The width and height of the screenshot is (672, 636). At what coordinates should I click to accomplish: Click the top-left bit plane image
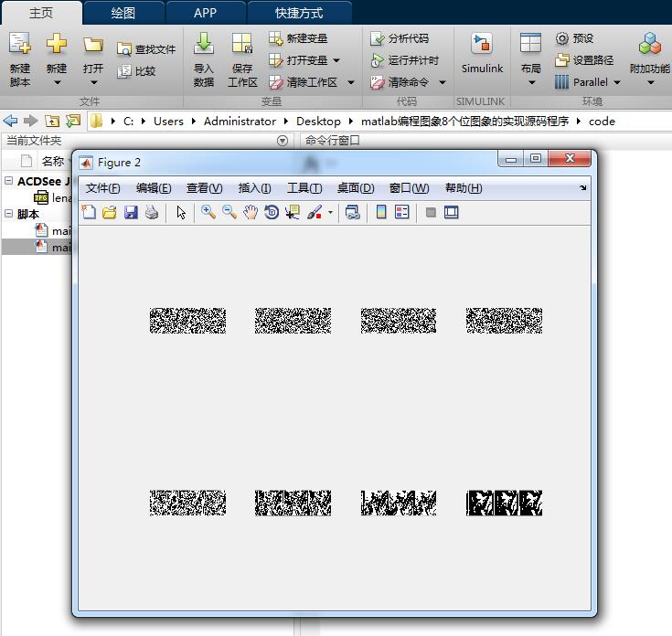point(187,321)
